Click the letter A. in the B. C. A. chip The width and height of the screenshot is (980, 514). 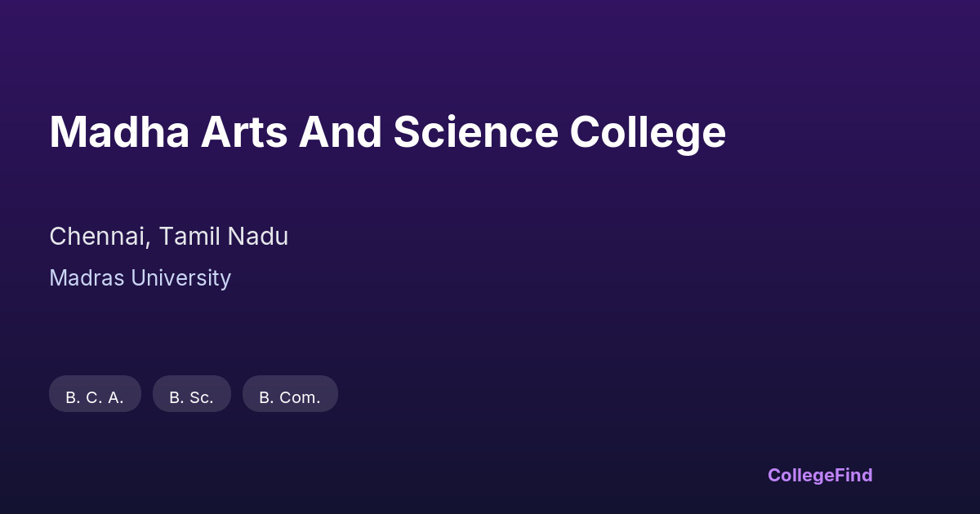(x=115, y=398)
